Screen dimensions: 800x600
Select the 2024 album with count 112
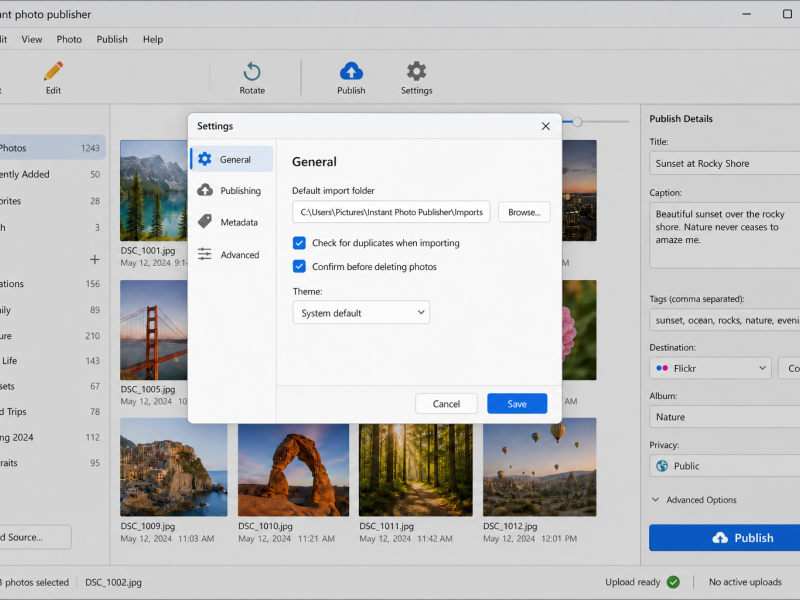[x=51, y=437]
